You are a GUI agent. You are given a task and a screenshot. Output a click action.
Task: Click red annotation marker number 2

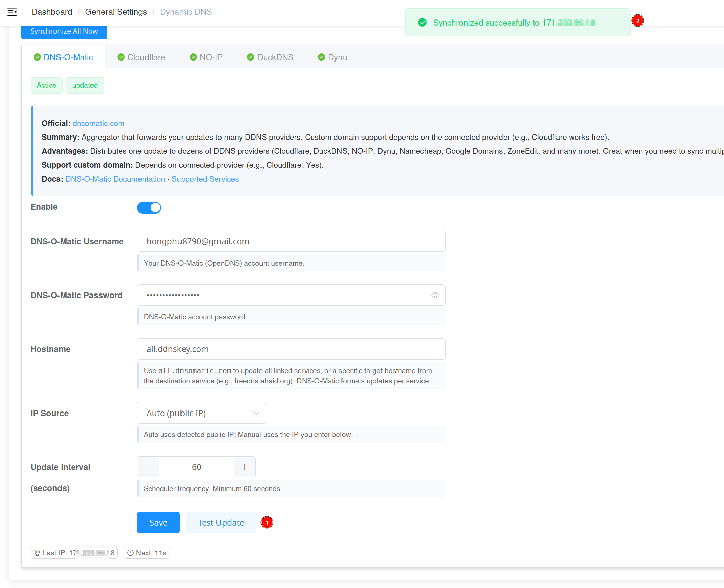pos(637,21)
